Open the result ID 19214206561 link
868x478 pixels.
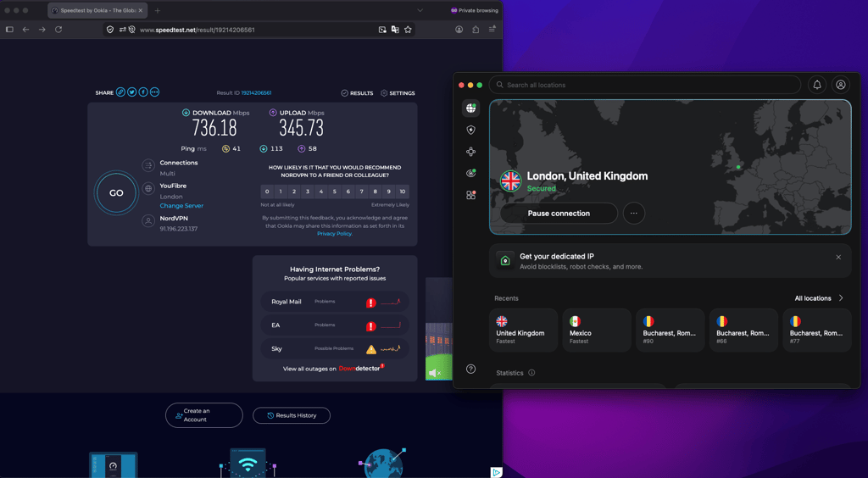coord(256,93)
